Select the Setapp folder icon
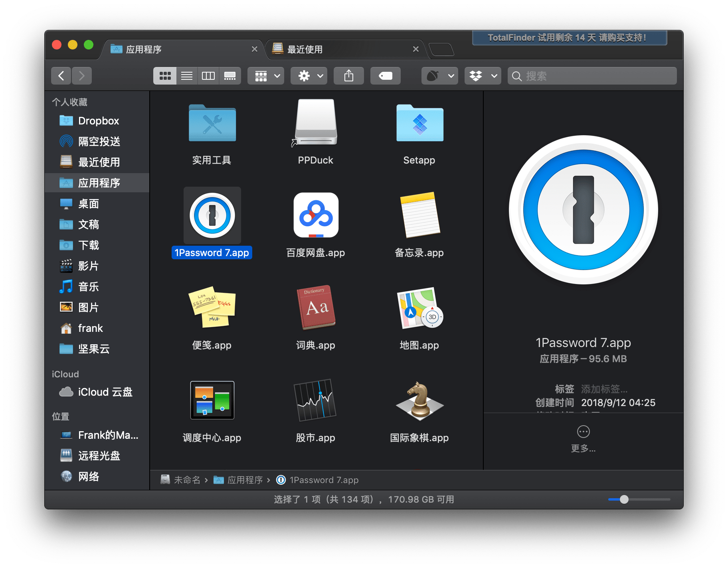Image resolution: width=728 pixels, height=568 pixels. pyautogui.click(x=419, y=123)
